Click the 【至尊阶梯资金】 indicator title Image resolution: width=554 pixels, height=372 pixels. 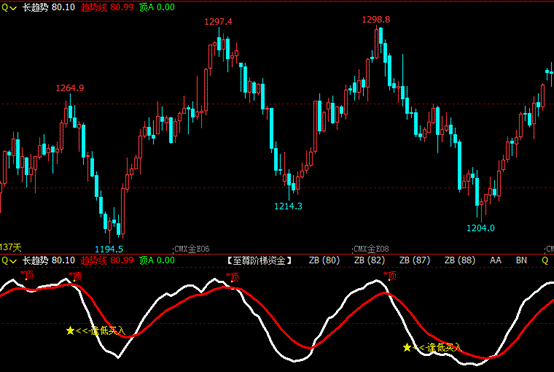click(x=259, y=261)
